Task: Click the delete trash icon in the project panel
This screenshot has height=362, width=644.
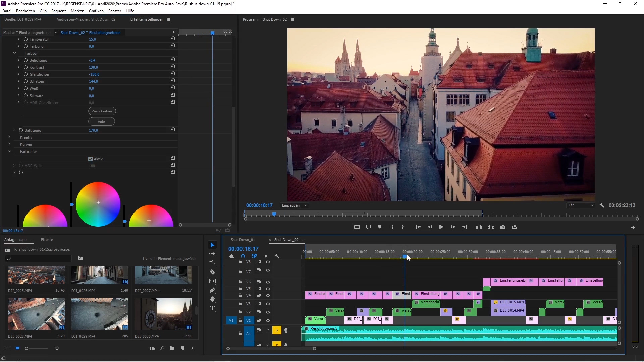Action: [x=193, y=348]
